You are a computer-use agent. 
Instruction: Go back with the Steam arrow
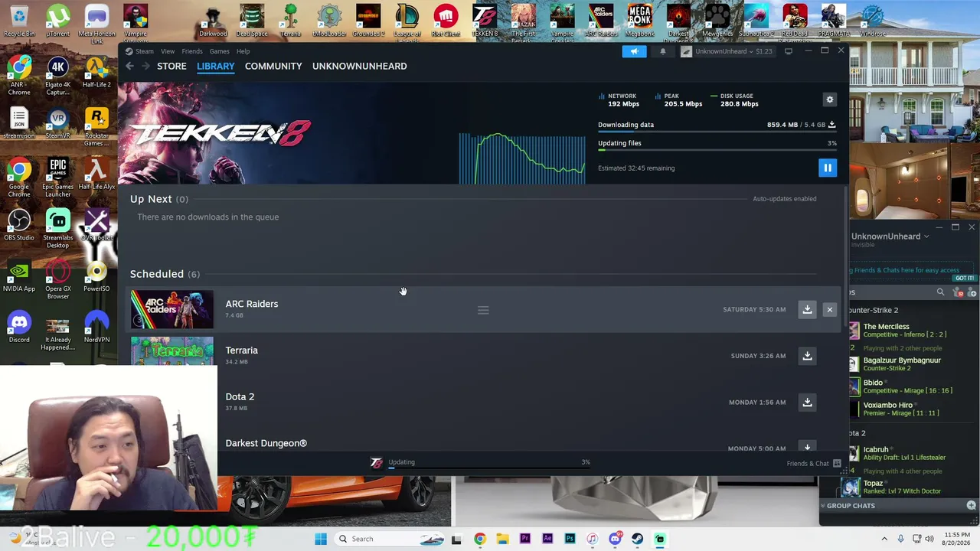tap(129, 66)
